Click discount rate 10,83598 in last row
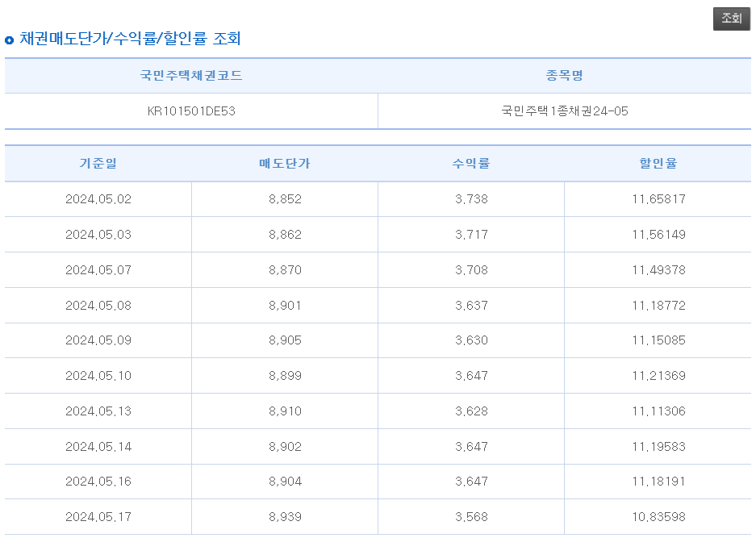The image size is (756, 538). (x=658, y=516)
